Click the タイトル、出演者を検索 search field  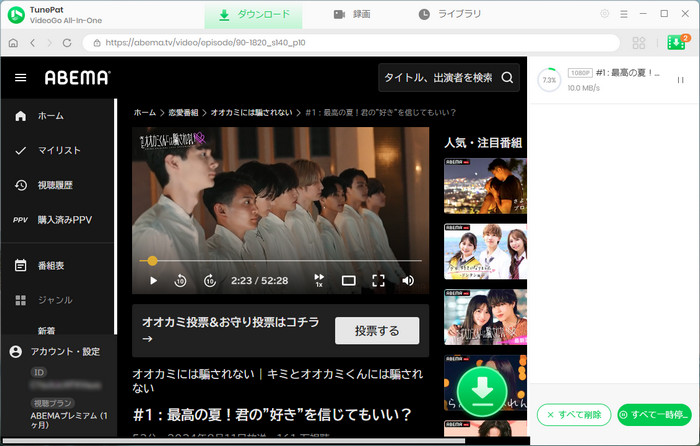coord(438,78)
